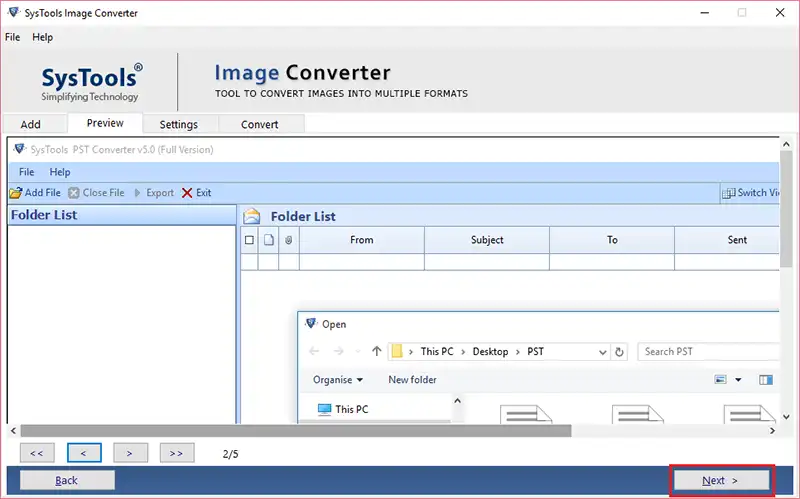Click the SysTools logo icon in title bar

click(13, 12)
